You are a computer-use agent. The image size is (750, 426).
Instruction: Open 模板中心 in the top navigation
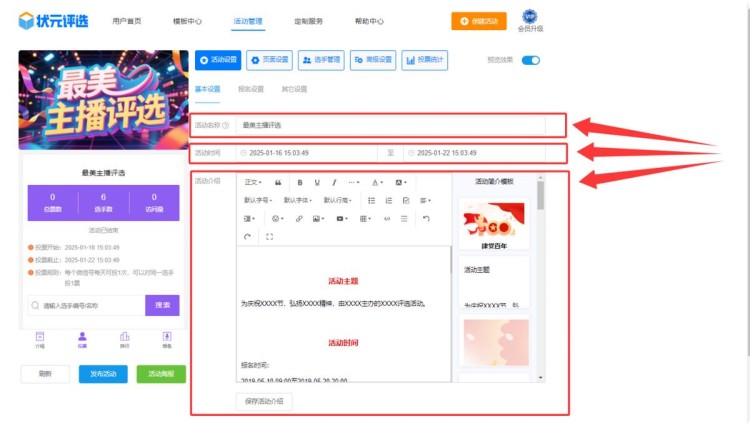tap(187, 20)
